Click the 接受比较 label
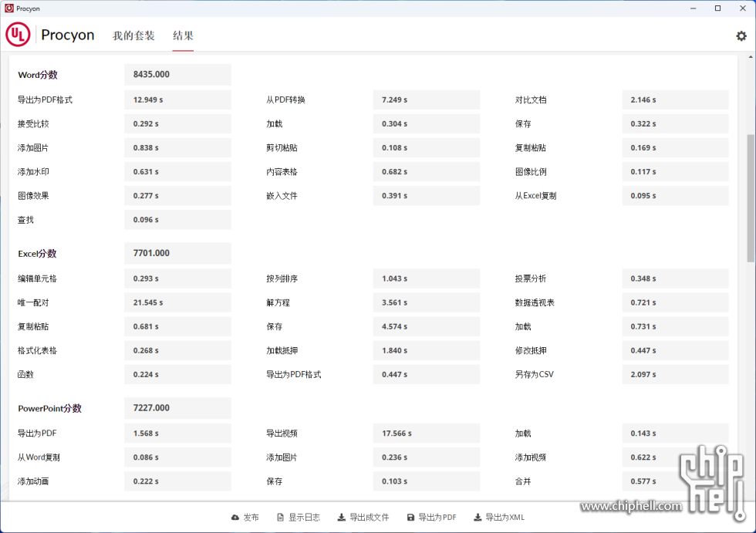This screenshot has width=756, height=533. pos(33,124)
